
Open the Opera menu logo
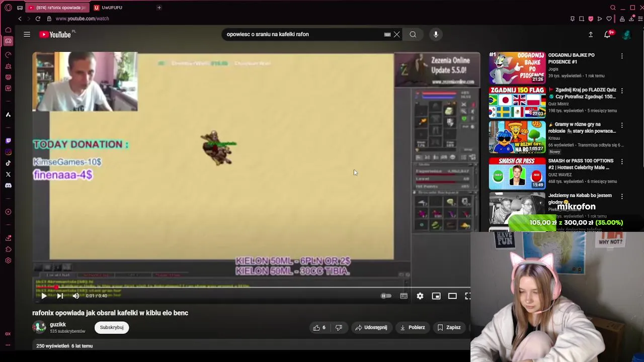point(8,8)
